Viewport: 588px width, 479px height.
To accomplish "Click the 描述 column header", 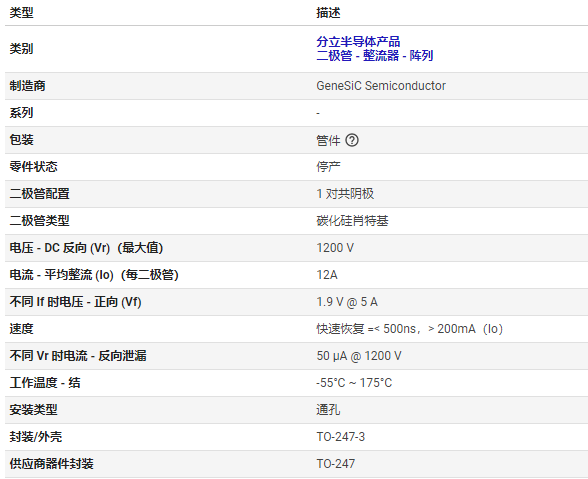I will [328, 13].
